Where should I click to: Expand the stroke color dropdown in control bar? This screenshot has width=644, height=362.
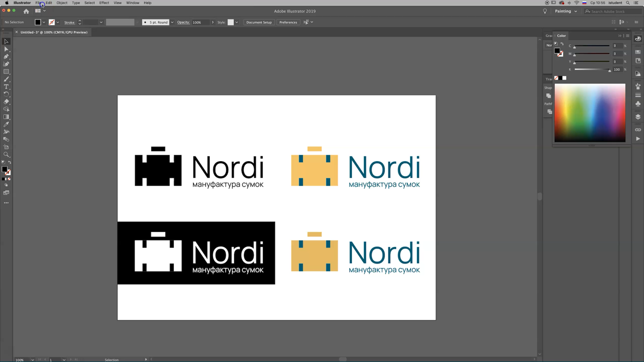[x=58, y=22]
